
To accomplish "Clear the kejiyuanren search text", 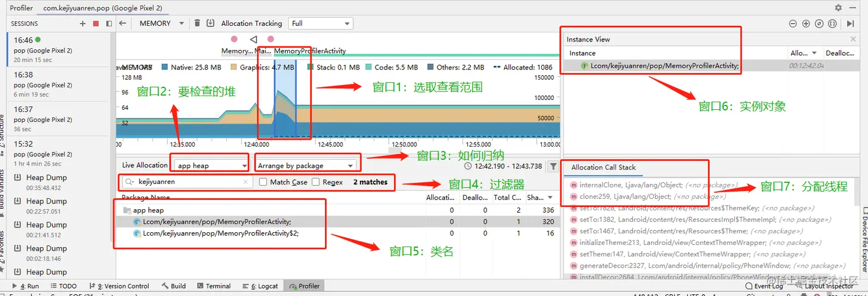I will coord(246,182).
